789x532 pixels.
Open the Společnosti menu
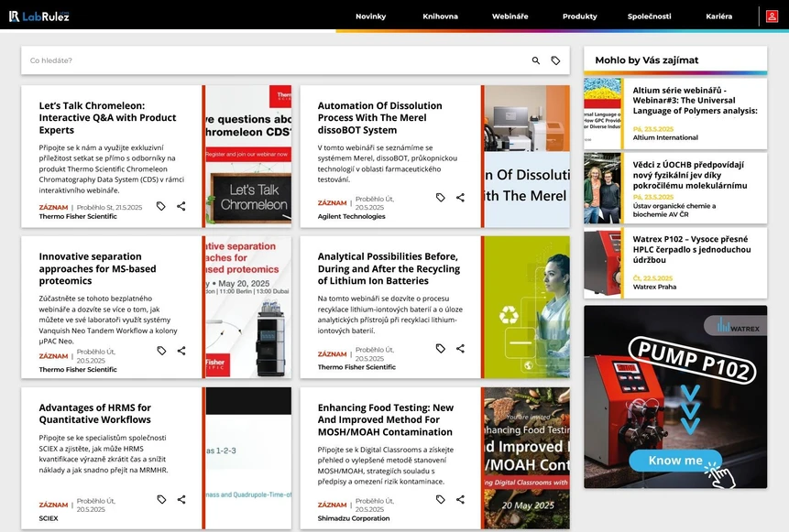pos(649,16)
